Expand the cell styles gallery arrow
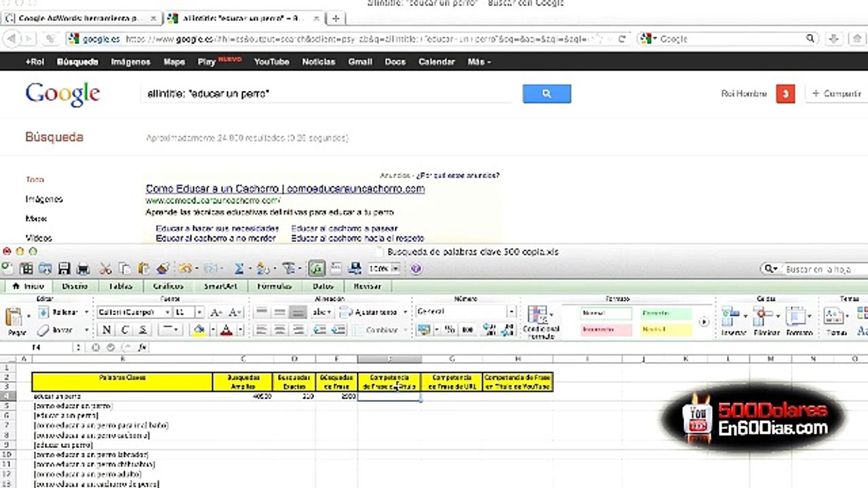 tap(704, 322)
